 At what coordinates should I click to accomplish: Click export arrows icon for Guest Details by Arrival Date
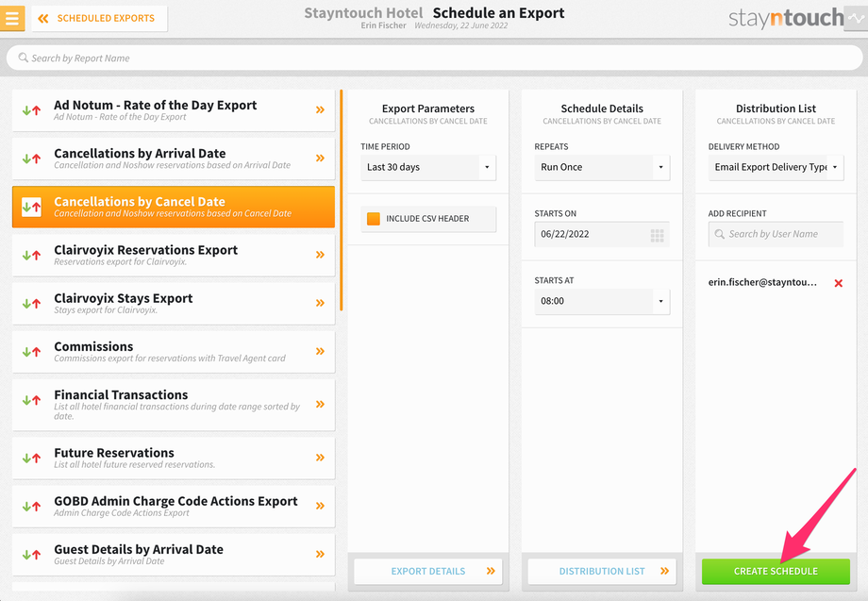(x=31, y=554)
